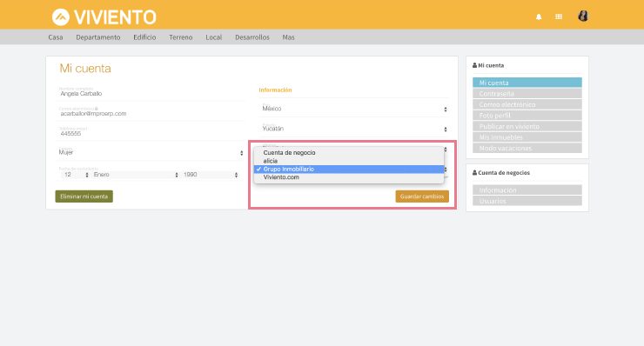Open the notifications bell
Screen dimensions: 644x346
[x=539, y=17]
